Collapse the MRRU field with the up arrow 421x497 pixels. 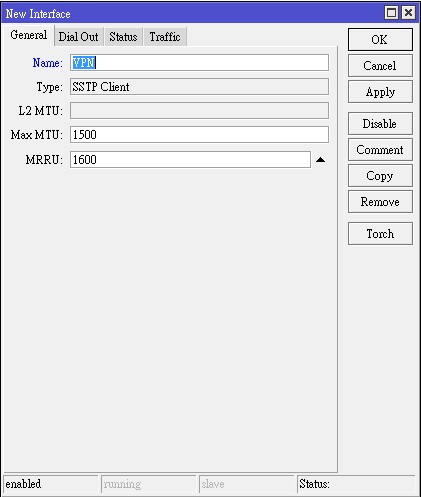tap(320, 160)
